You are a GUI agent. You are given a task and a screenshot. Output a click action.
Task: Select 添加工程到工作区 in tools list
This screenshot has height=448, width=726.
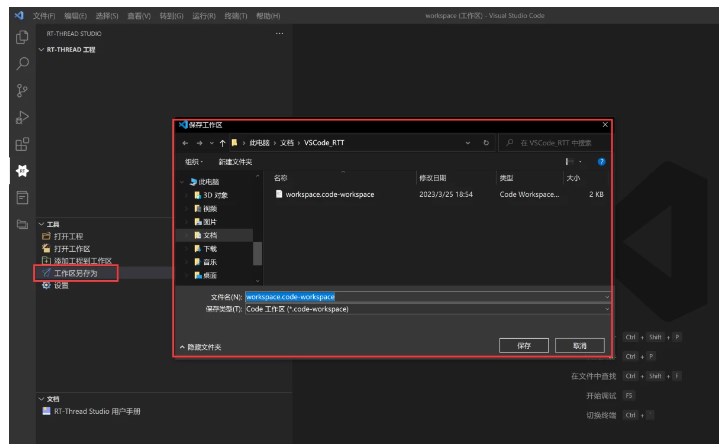[83, 261]
